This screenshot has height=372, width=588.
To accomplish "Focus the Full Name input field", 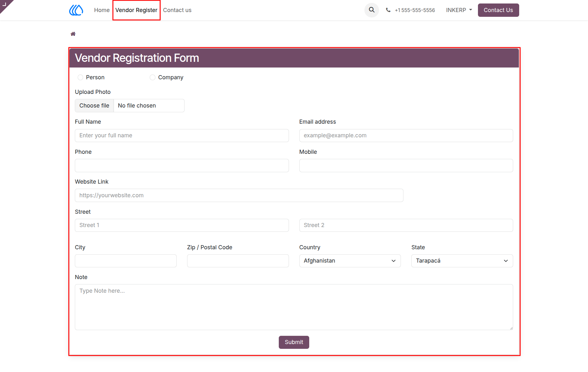I will (182, 135).
